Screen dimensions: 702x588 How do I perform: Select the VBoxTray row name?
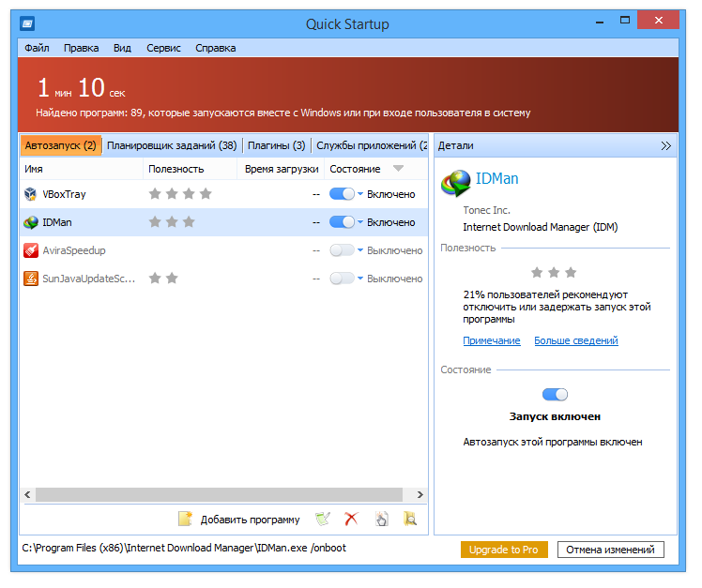[x=64, y=194]
